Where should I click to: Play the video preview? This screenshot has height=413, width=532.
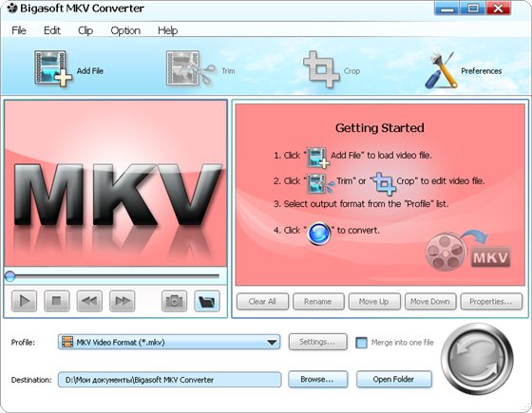coord(24,301)
